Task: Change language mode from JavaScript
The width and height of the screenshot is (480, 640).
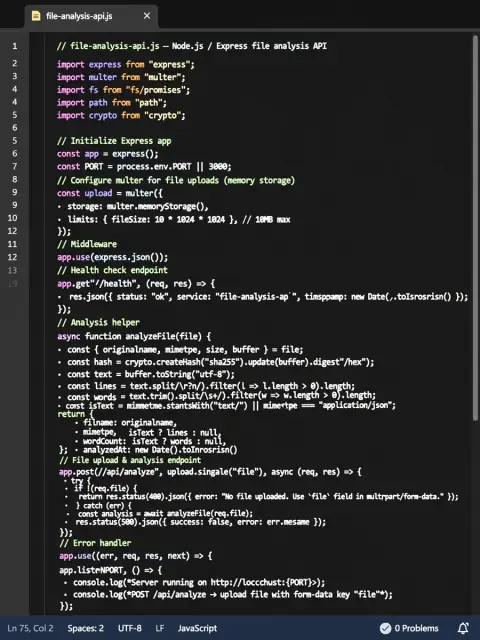Action: pyautogui.click(x=197, y=628)
